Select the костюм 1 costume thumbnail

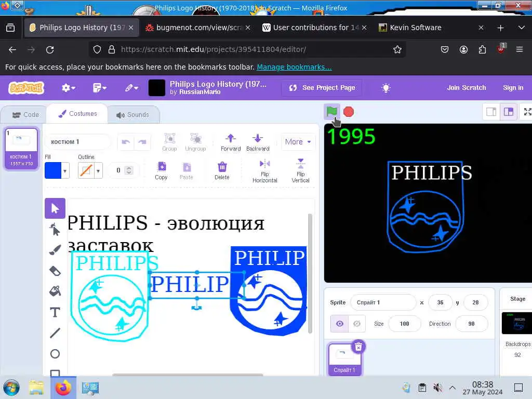tap(21, 148)
